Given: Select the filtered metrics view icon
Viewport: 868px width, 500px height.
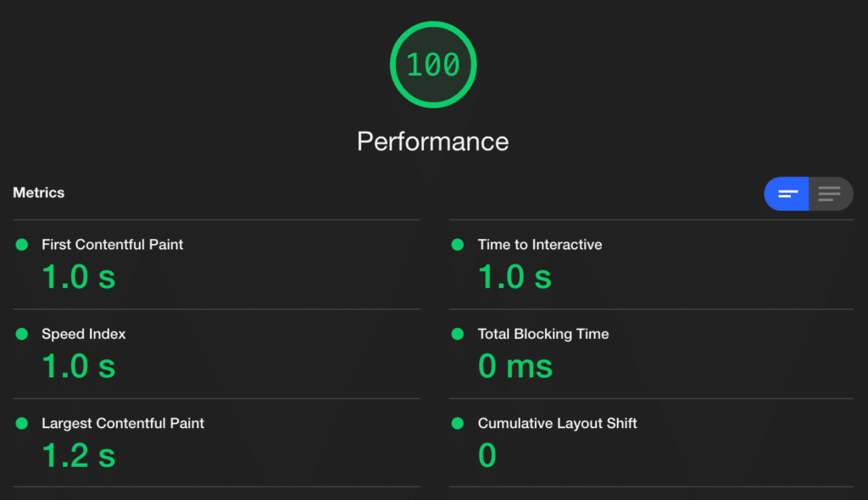Looking at the screenshot, I should pos(786,193).
